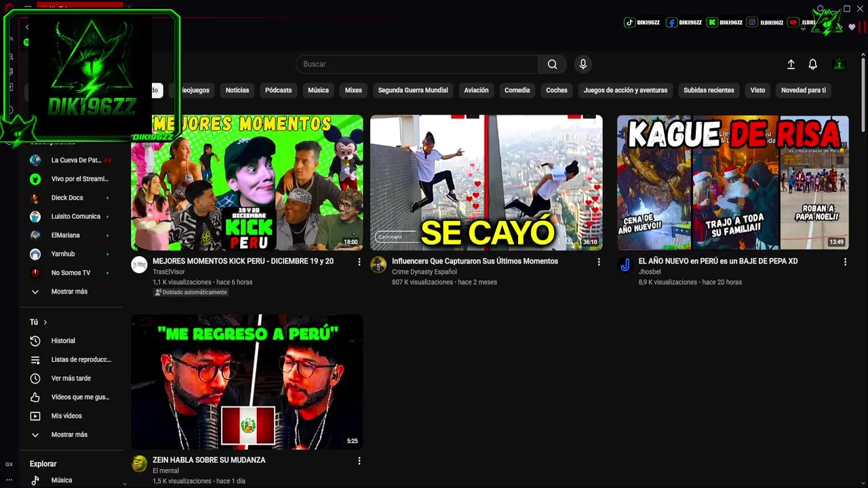Open ElMariana channel avatar

pos(35,235)
